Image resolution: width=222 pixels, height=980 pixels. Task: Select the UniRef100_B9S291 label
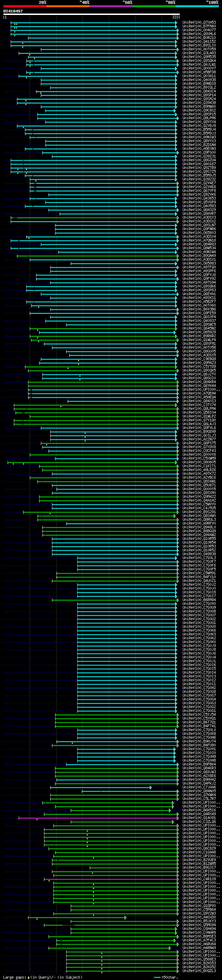coord(199,512)
